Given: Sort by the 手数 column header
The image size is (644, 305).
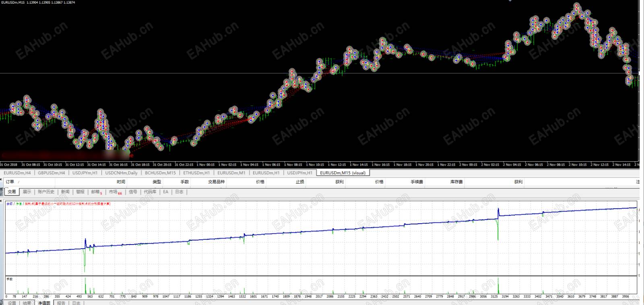Looking at the screenshot, I should click(185, 182).
